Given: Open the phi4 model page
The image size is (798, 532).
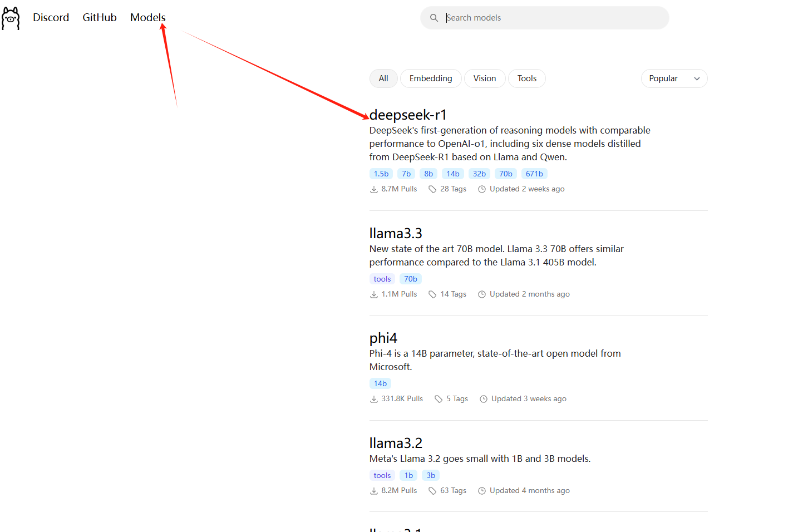Looking at the screenshot, I should [x=383, y=338].
